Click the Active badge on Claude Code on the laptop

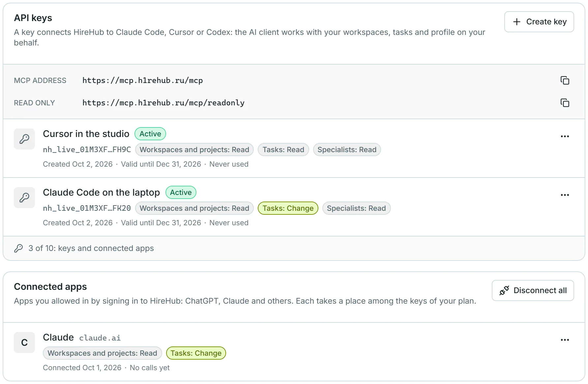(x=181, y=192)
